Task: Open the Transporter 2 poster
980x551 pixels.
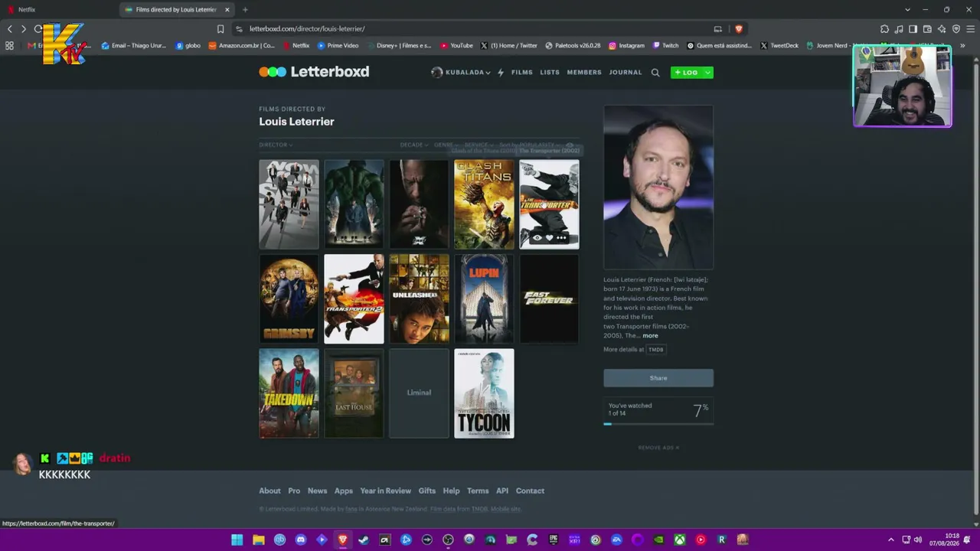Action: point(354,298)
